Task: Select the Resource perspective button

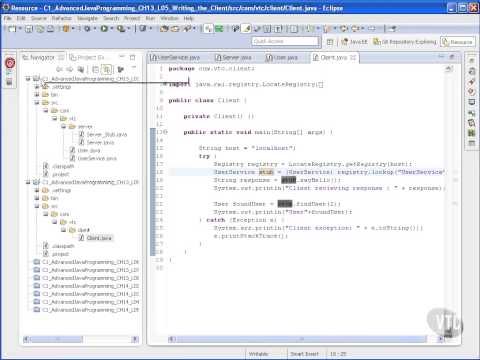Action: (x=457, y=42)
